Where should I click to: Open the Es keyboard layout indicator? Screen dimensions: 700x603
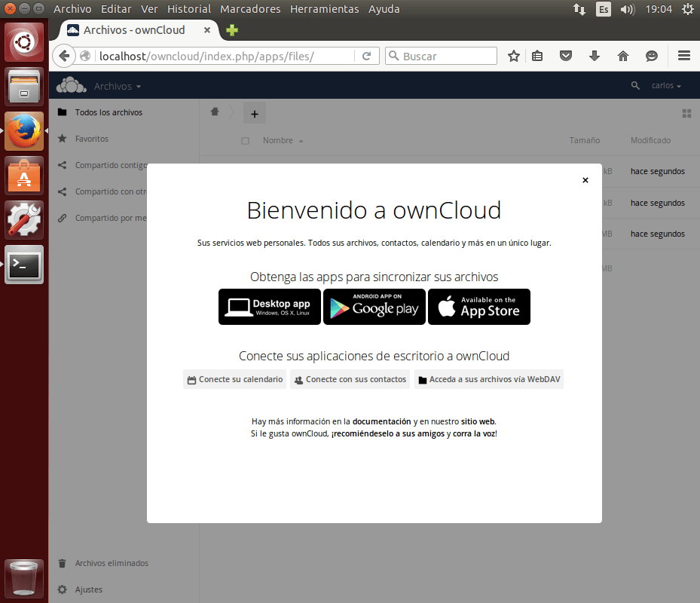pos(603,9)
